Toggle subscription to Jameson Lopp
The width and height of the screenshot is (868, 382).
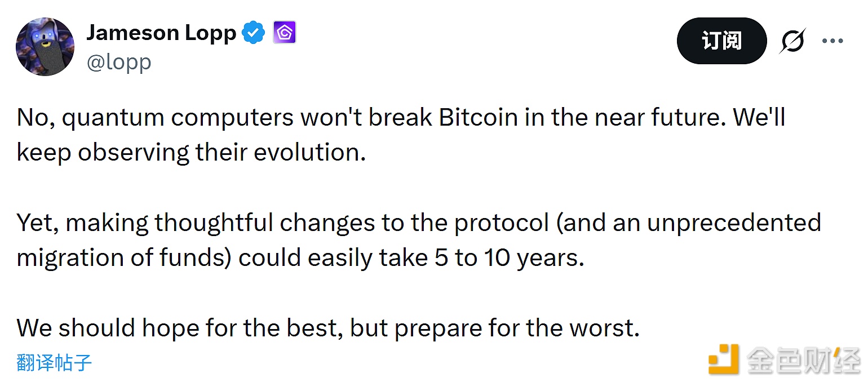[x=721, y=41]
